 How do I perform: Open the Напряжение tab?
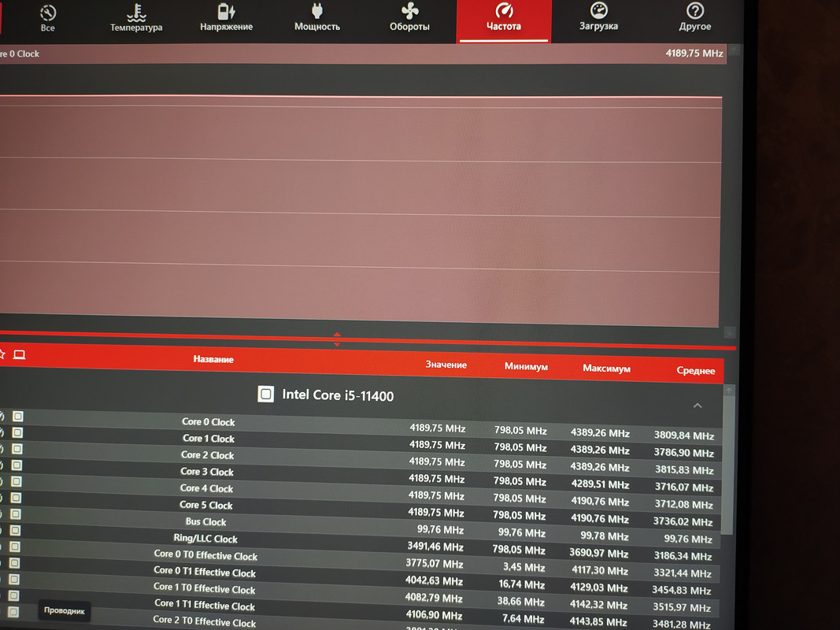pyautogui.click(x=226, y=18)
